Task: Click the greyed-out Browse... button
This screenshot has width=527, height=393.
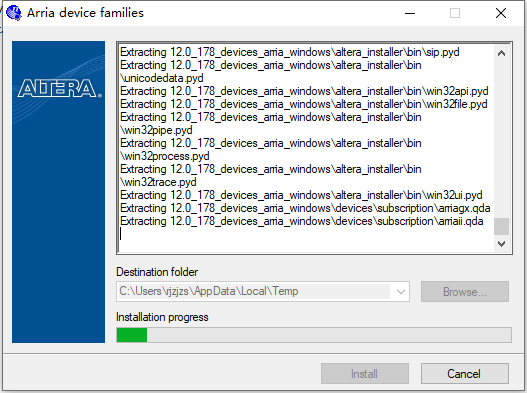Action: (x=464, y=291)
